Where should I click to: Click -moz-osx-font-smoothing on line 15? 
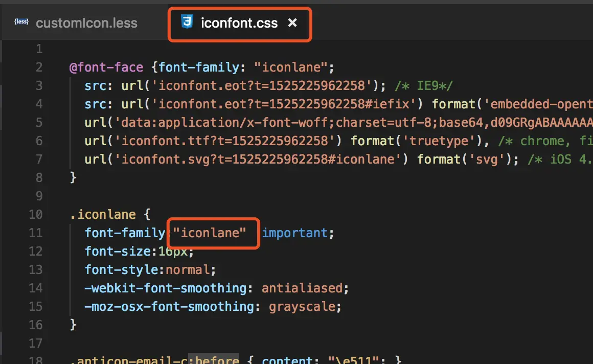(169, 307)
